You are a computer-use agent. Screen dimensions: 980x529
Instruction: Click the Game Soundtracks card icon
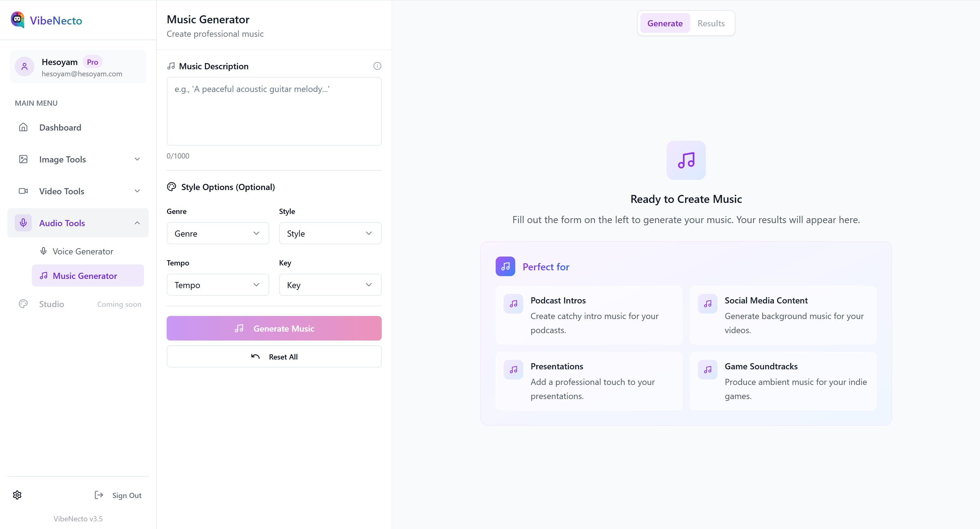coord(707,370)
